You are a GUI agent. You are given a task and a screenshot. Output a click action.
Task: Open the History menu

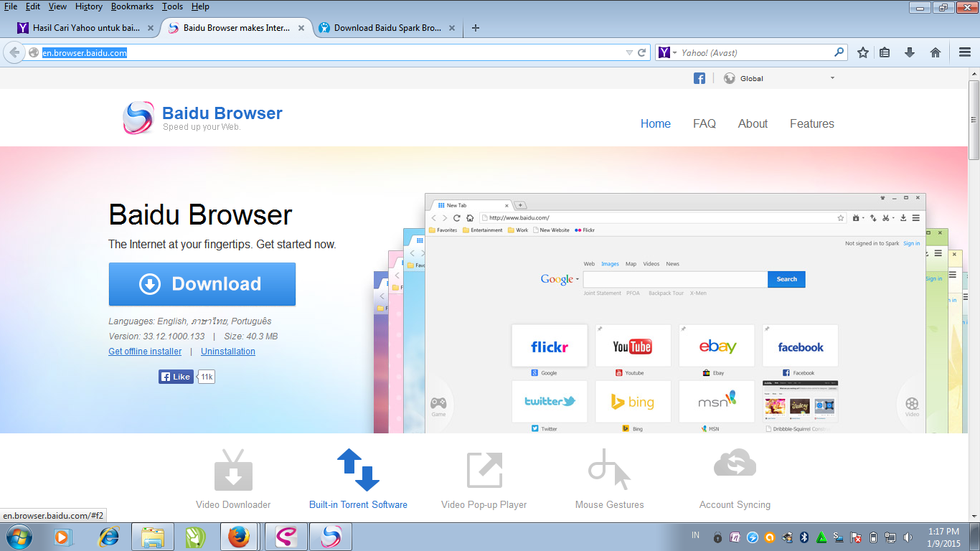point(89,6)
